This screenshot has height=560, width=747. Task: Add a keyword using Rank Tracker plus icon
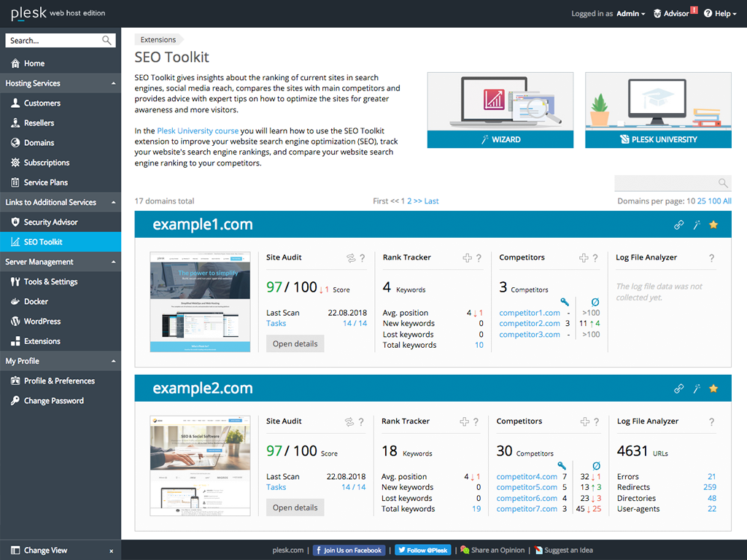coord(468,258)
